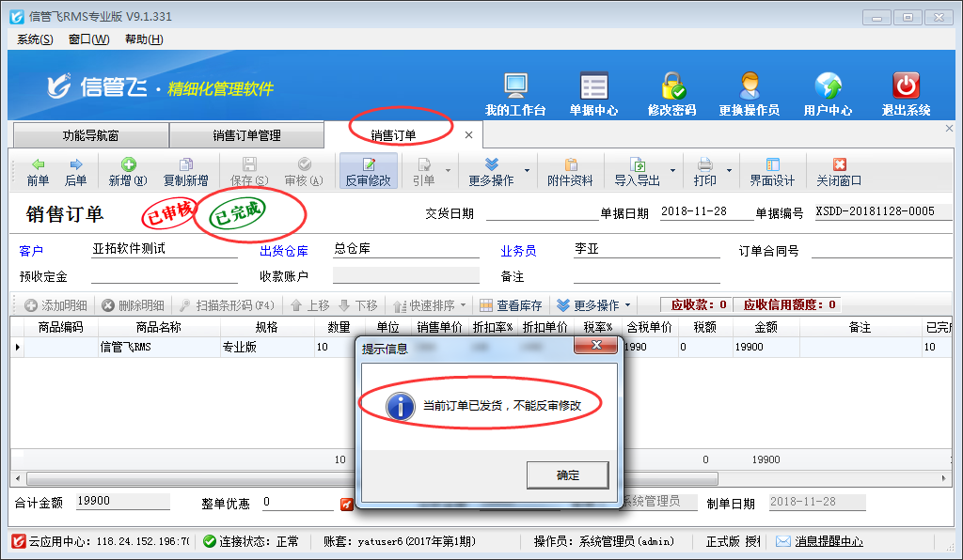Expand 更多操作 dropdown in main toolbar
Viewport: 963px width, 560px height.
point(527,171)
